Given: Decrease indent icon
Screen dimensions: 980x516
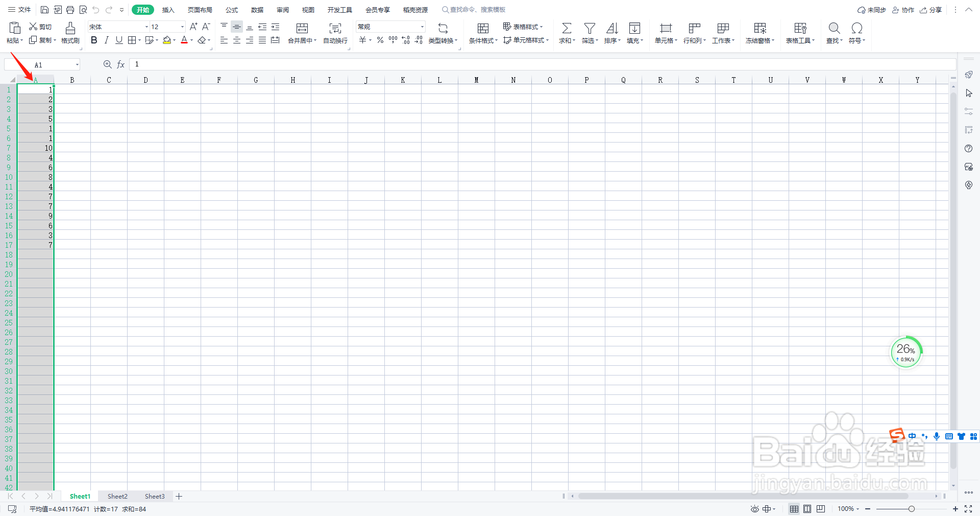Looking at the screenshot, I should [262, 27].
